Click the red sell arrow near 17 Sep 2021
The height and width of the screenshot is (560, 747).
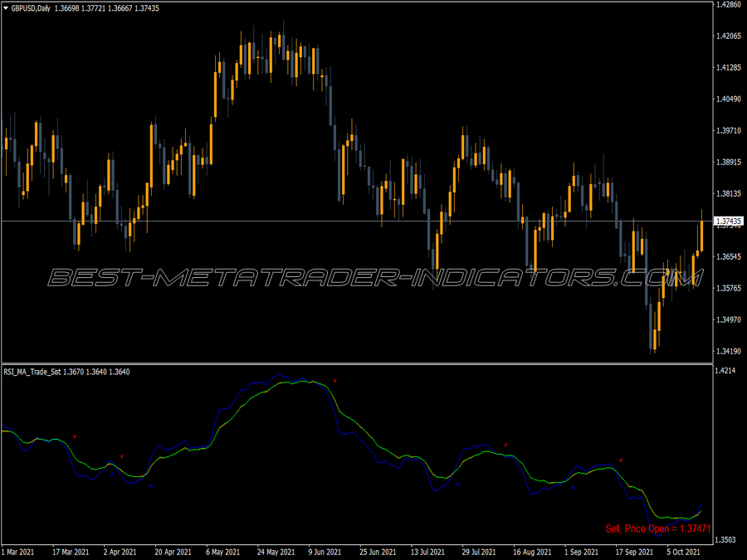click(x=620, y=460)
